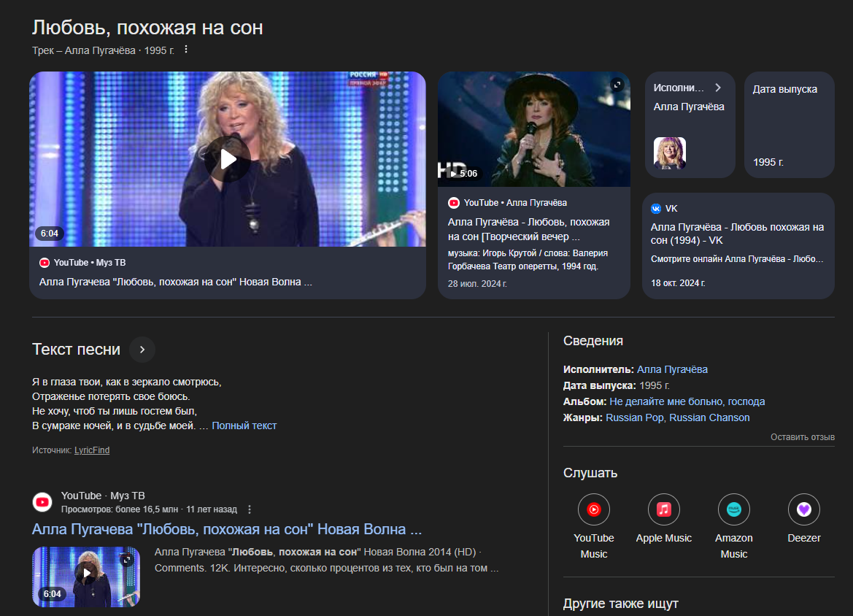Click Алла Пугачёва artist photo thumbnail
Image resolution: width=853 pixels, height=616 pixels.
[669, 153]
